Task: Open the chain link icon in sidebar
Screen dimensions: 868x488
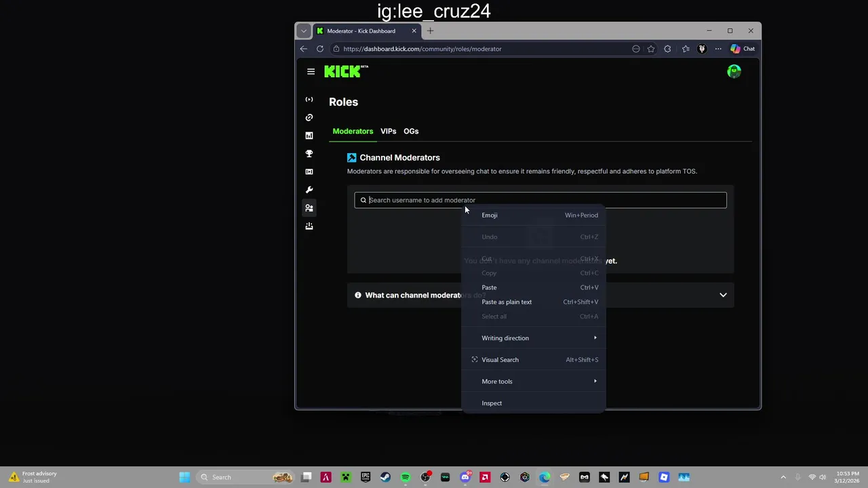Action: coord(309,117)
